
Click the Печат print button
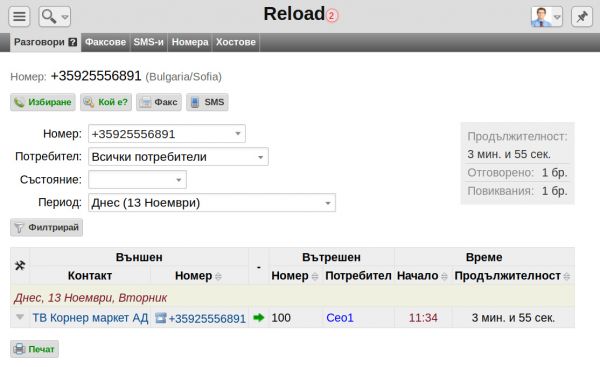34,349
